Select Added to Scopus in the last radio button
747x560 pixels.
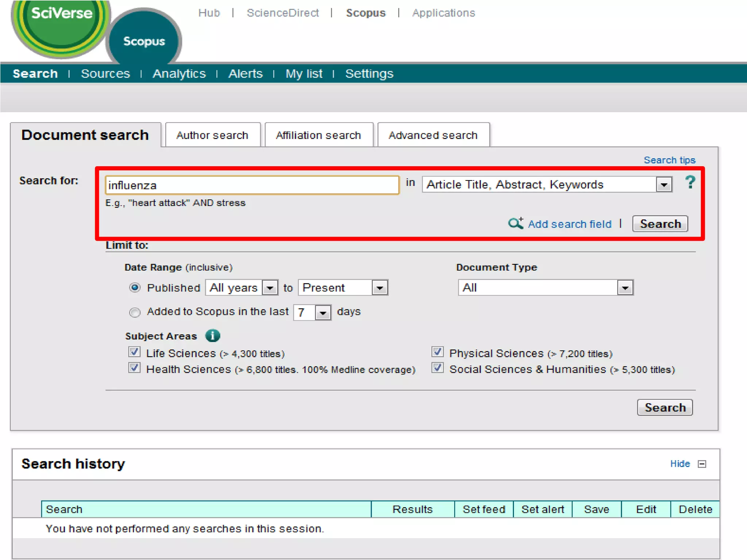(135, 312)
